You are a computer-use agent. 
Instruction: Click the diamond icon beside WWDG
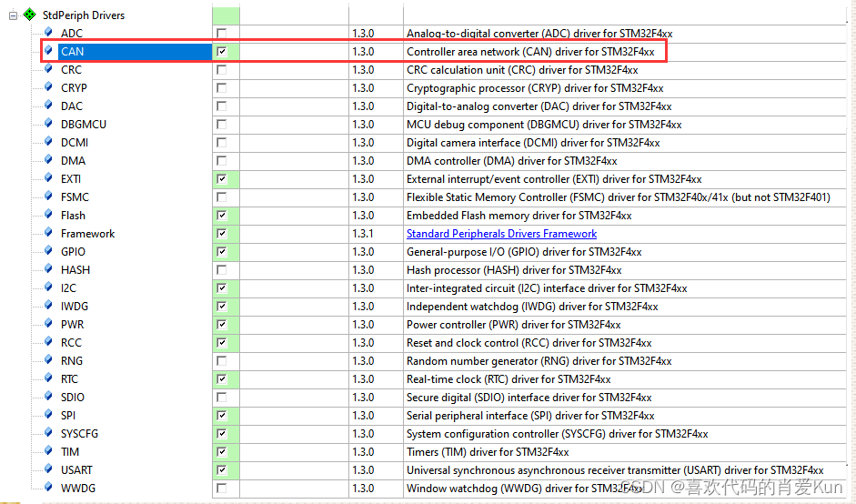click(x=49, y=488)
